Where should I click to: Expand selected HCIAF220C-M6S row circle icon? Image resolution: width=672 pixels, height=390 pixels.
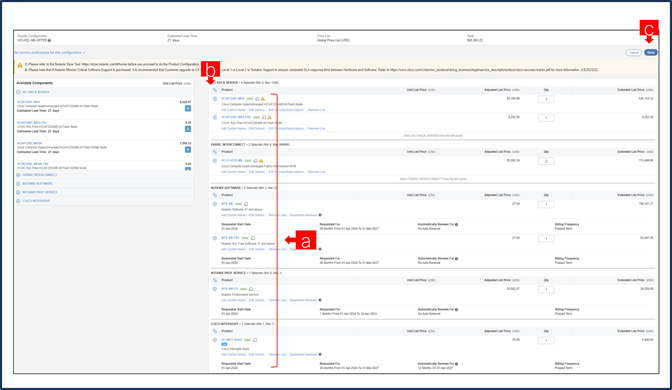coord(215,99)
